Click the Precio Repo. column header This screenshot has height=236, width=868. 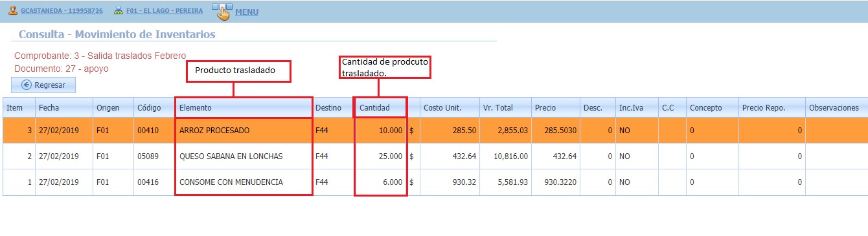(x=771, y=107)
